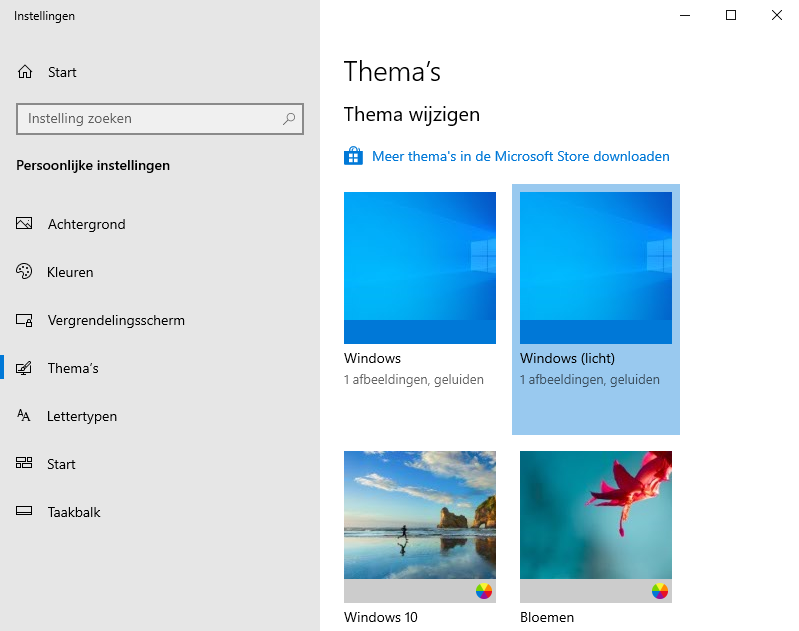Image resolution: width=799 pixels, height=631 pixels.
Task: Open the Achtergrond settings page
Action: coord(86,224)
